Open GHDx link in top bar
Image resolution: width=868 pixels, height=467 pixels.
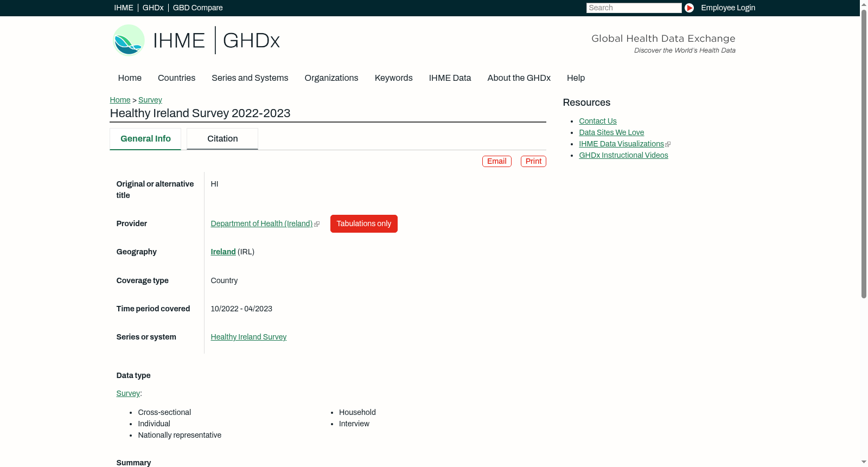(x=153, y=8)
